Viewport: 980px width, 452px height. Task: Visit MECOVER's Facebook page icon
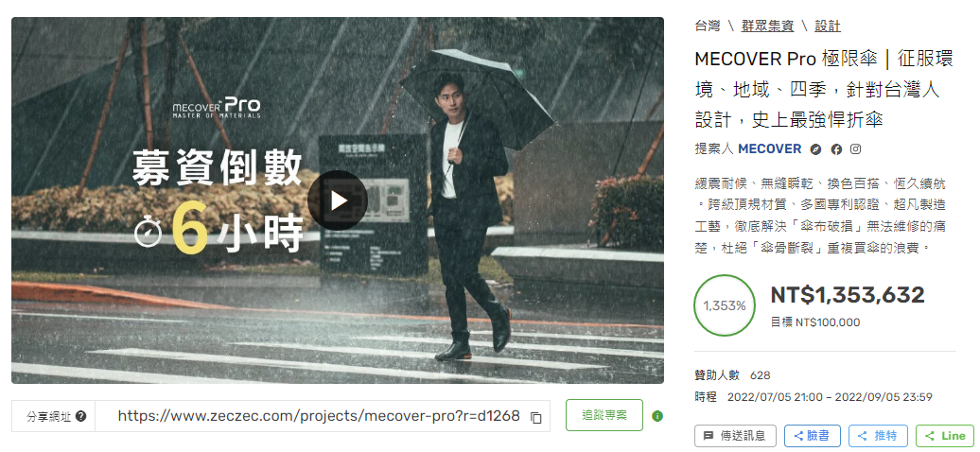(836, 149)
